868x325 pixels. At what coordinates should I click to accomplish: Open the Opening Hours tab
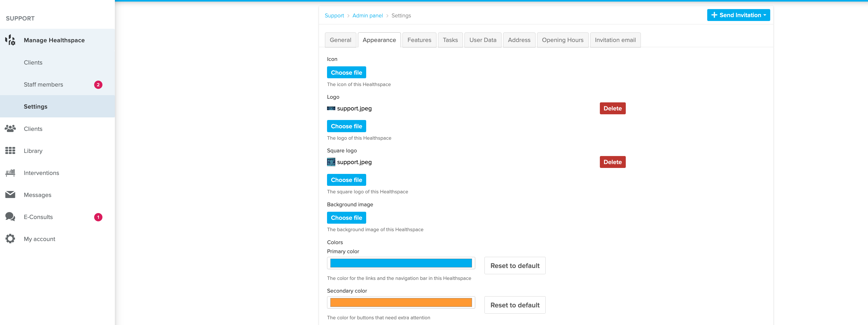563,40
